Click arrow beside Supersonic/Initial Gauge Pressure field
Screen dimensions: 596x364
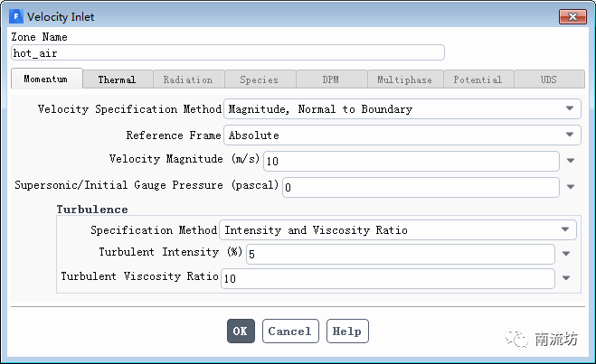(x=571, y=187)
